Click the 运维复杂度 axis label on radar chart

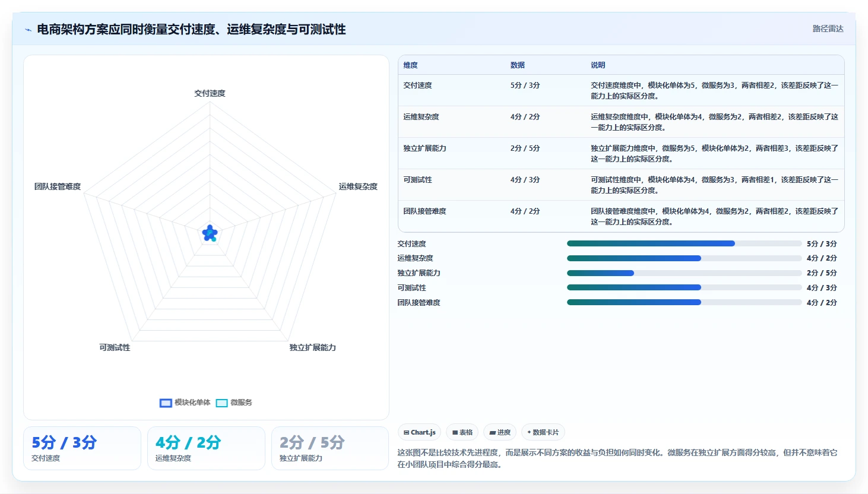(358, 186)
